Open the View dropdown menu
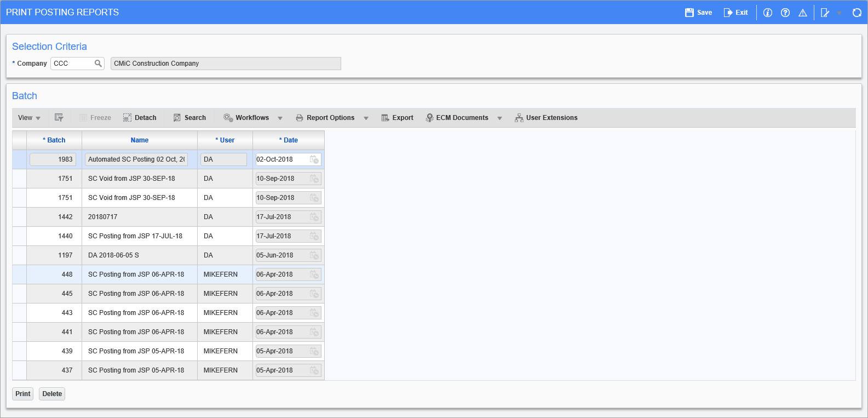868x418 pixels. coord(29,118)
